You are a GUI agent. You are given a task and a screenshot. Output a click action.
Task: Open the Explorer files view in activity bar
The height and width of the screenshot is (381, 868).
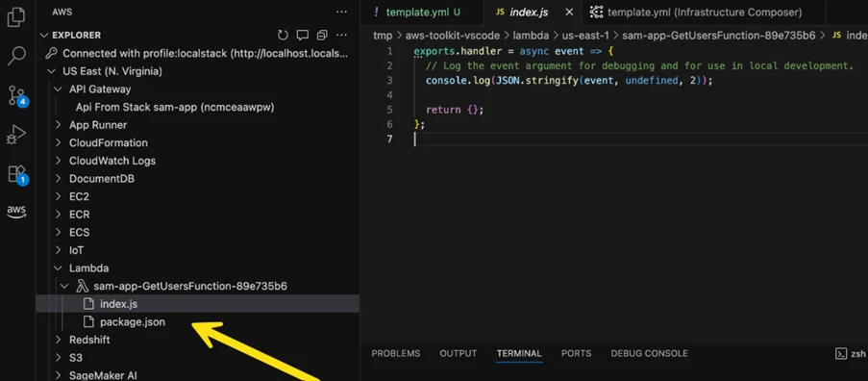tap(16, 16)
